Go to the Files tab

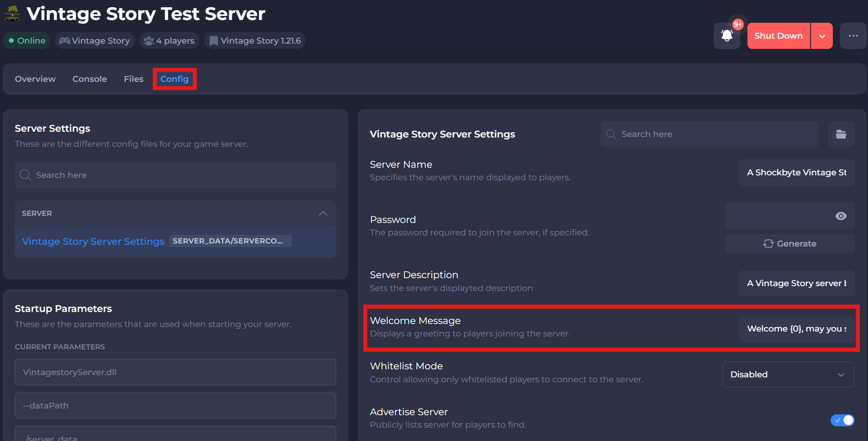(x=133, y=79)
